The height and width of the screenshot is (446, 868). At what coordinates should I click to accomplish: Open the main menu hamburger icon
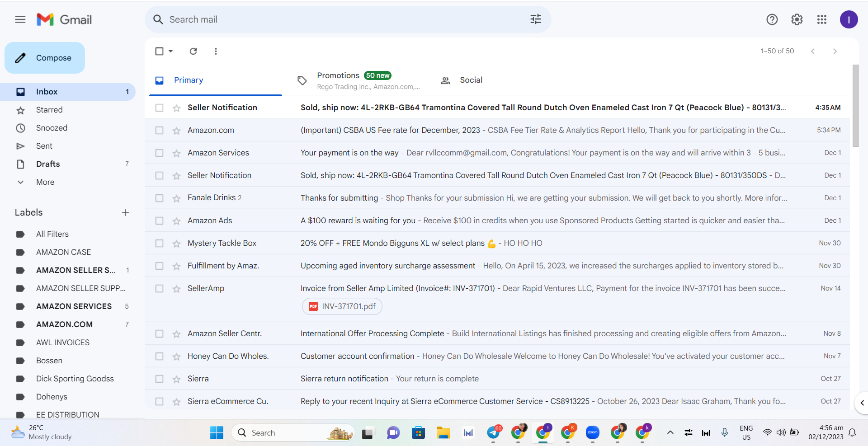(x=20, y=19)
